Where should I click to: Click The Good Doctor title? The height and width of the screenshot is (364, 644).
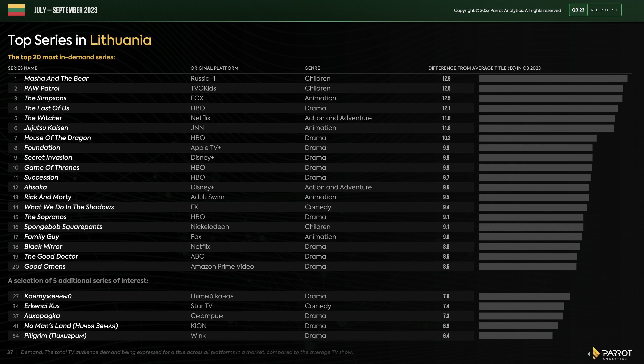tap(51, 256)
